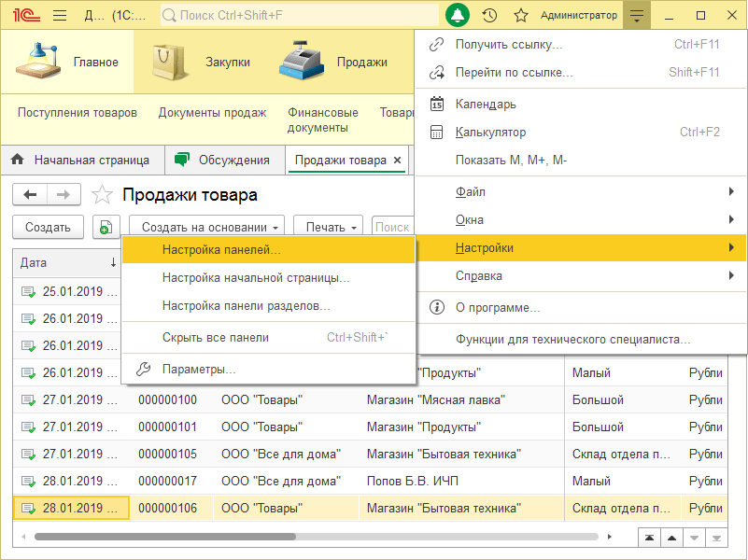Open О программе info item
Screen dimensions: 748x560
click(581, 307)
